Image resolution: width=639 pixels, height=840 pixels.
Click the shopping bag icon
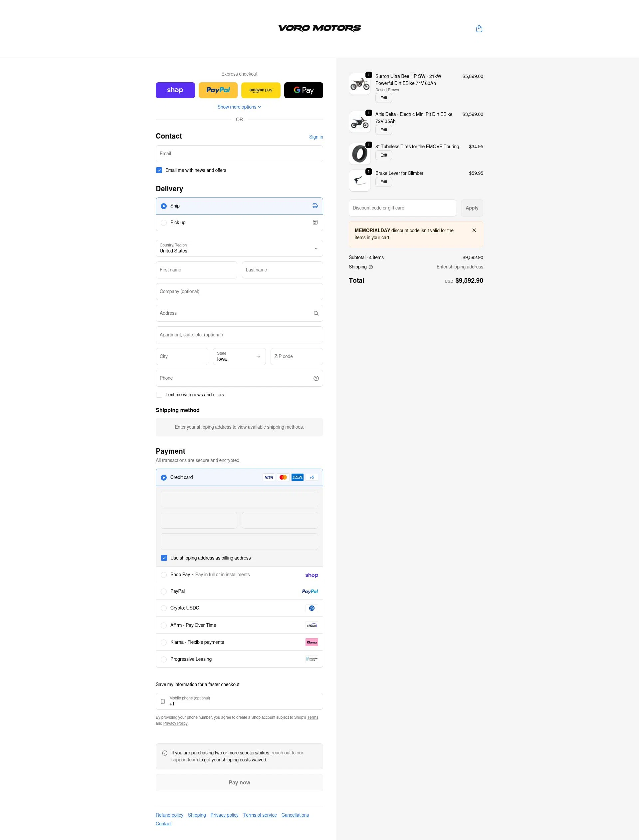pyautogui.click(x=479, y=29)
